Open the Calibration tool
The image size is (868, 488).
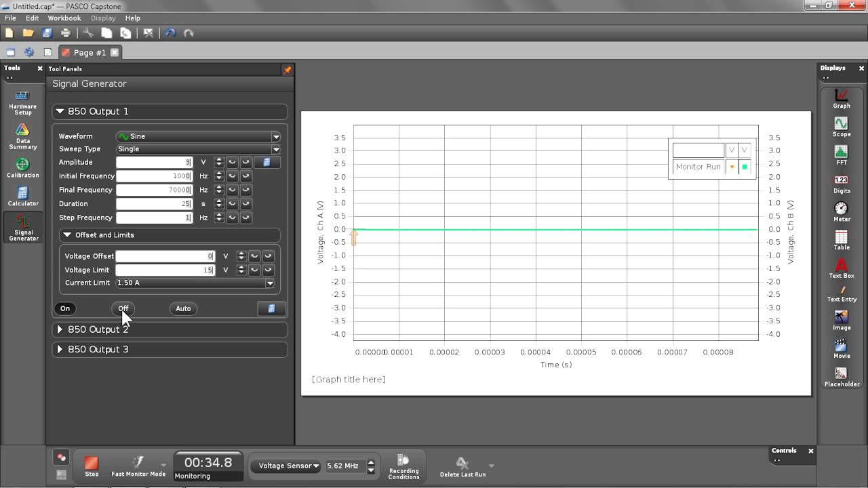(23, 168)
